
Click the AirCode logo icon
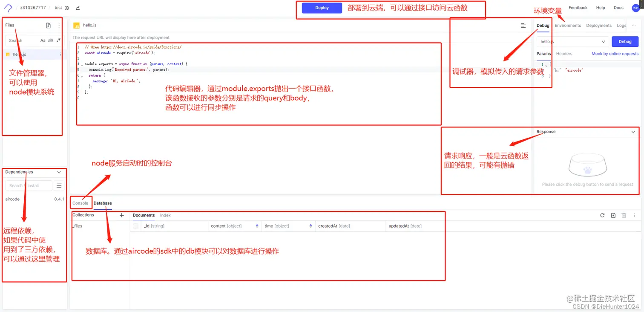click(x=8, y=8)
